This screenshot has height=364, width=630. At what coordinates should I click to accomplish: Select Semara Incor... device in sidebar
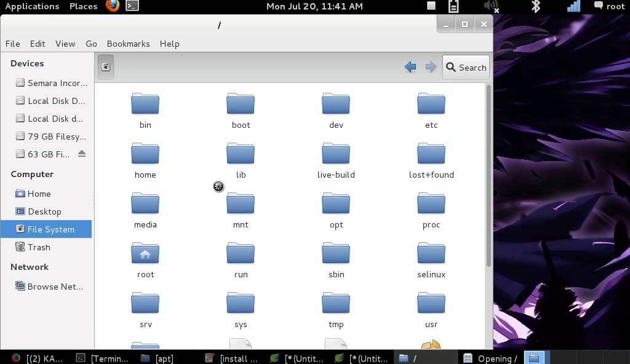tap(51, 83)
